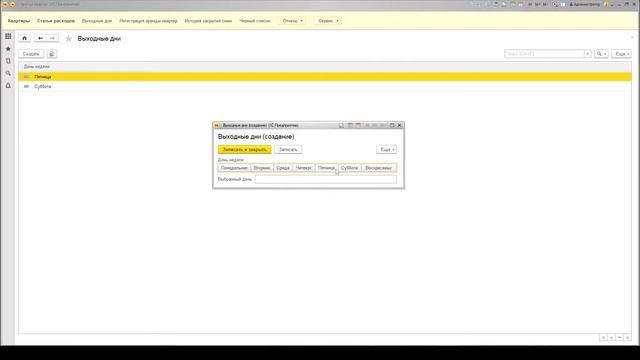Click the Администратор user in title bar
This screenshot has width=640, height=360.
click(x=584, y=4)
